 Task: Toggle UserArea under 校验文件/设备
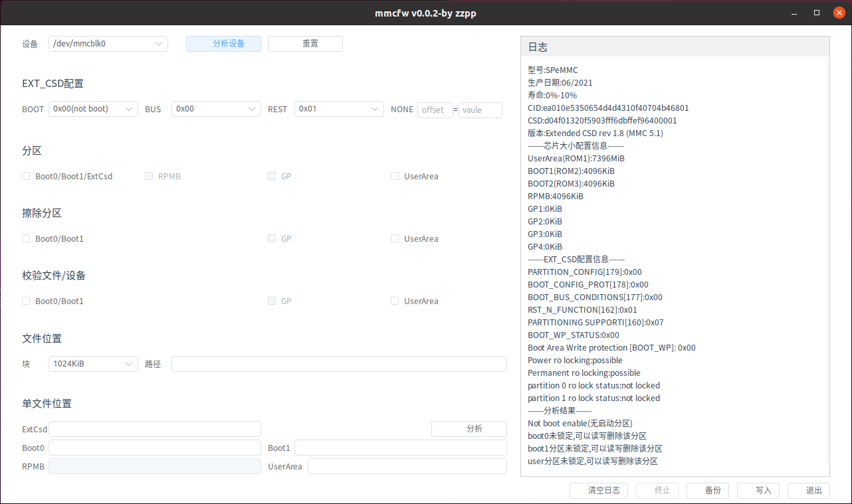(395, 301)
